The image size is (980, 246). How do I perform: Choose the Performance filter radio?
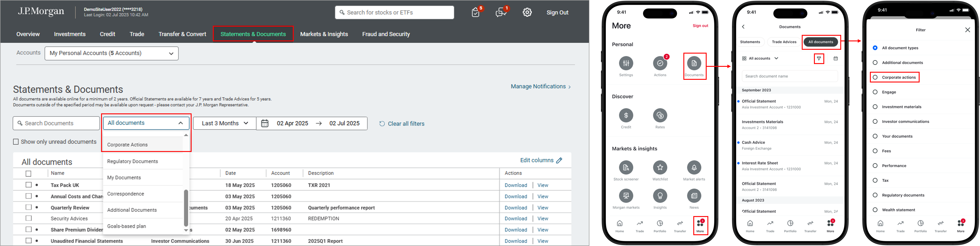[875, 166]
